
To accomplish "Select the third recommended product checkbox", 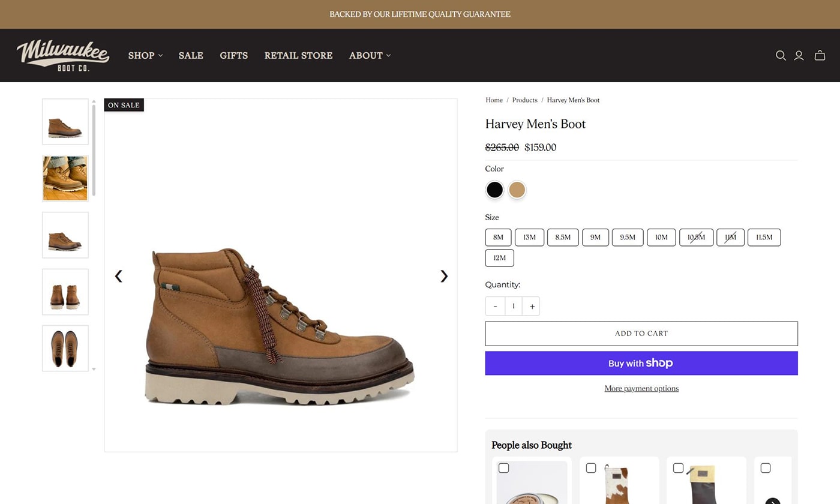I will 678,468.
